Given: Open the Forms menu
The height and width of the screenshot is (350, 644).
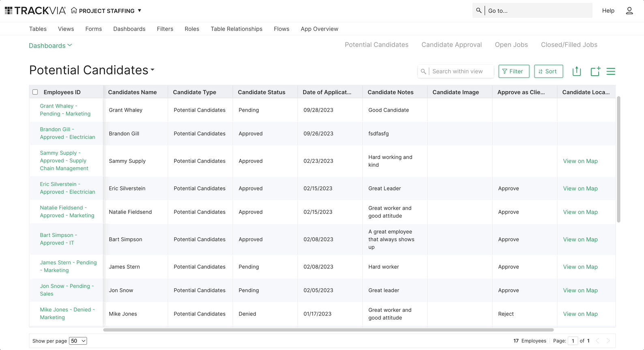Looking at the screenshot, I should (94, 29).
